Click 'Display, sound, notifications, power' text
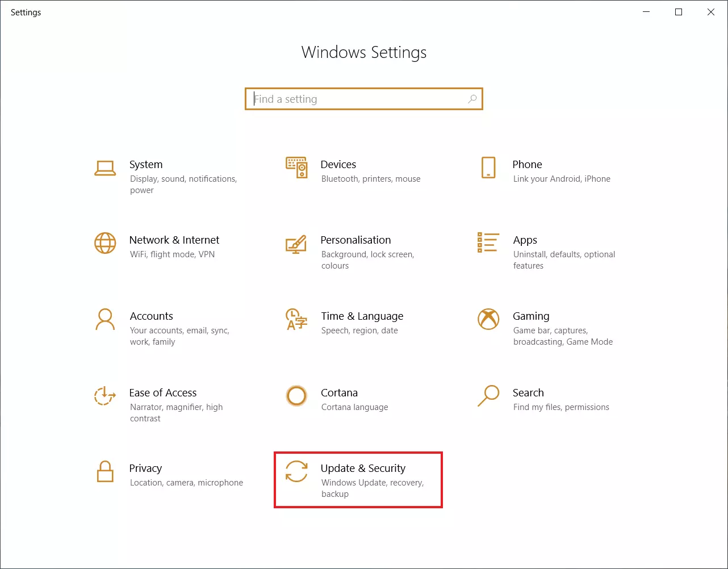This screenshot has width=728, height=569. [x=183, y=185]
